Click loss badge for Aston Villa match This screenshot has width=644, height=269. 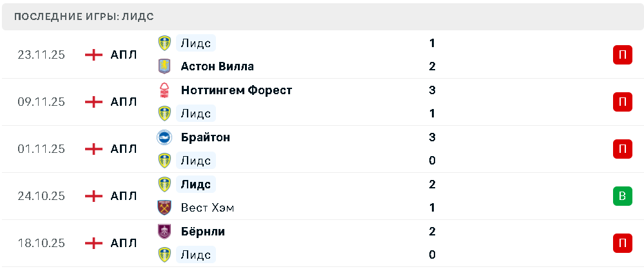(622, 55)
